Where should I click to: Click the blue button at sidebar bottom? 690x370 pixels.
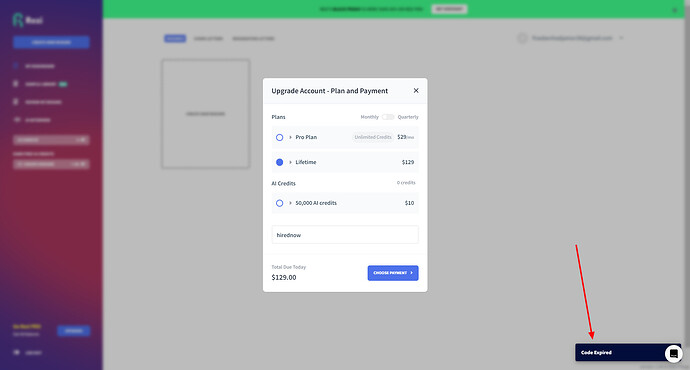point(73,330)
